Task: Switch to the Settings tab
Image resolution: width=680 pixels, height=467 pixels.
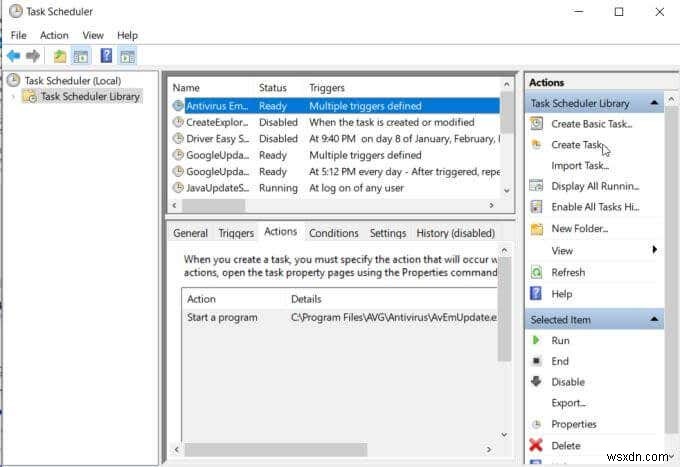Action: pos(388,233)
